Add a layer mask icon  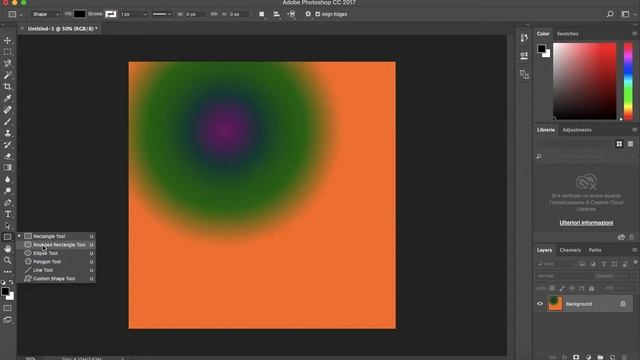point(576,357)
